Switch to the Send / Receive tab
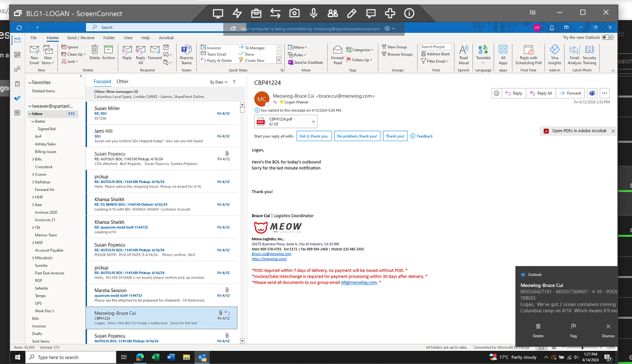The width and height of the screenshot is (632, 364). 81,38
